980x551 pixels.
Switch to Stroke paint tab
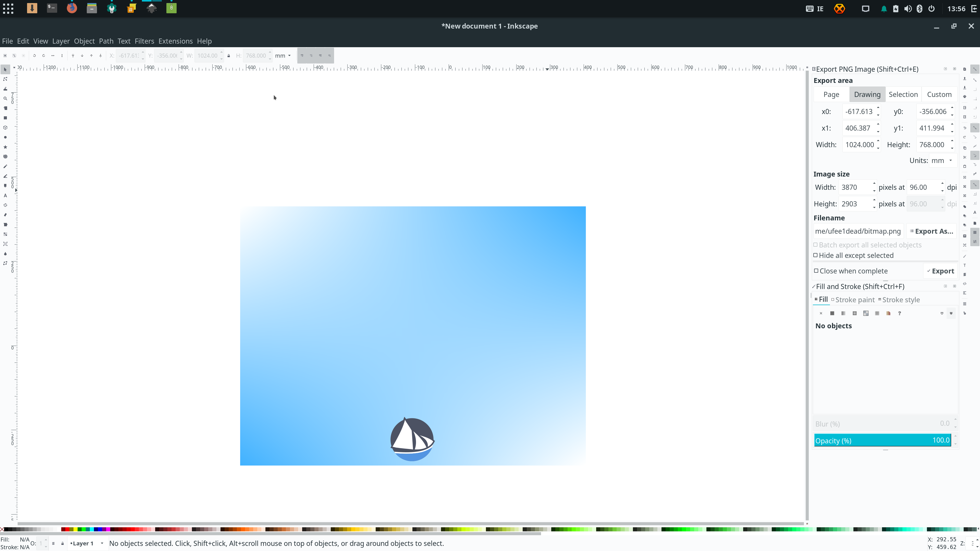coord(853,300)
